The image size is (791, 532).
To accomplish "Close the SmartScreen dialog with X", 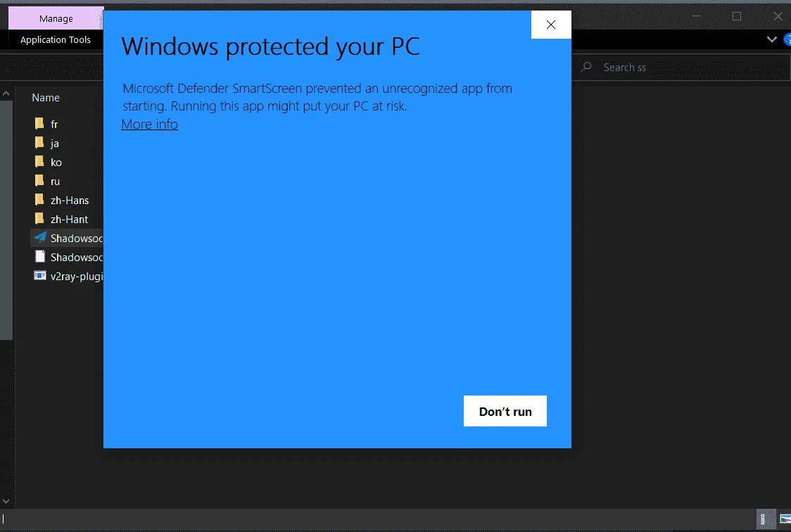I will (551, 25).
